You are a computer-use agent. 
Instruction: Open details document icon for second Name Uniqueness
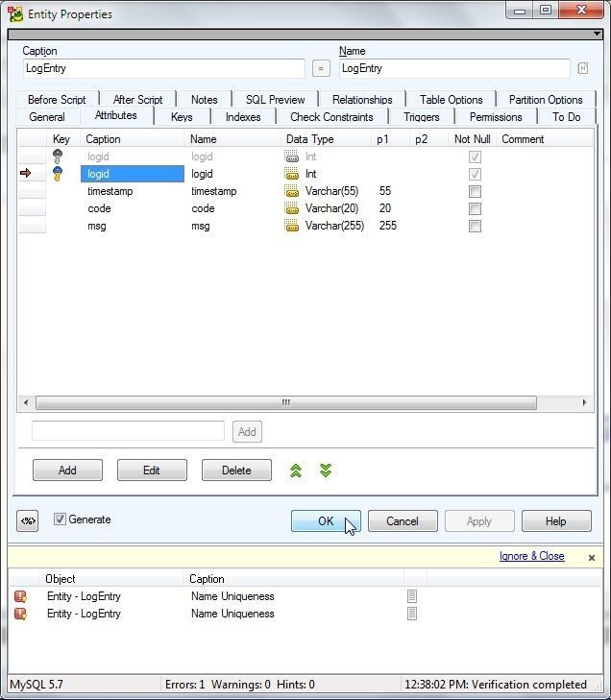(x=412, y=614)
